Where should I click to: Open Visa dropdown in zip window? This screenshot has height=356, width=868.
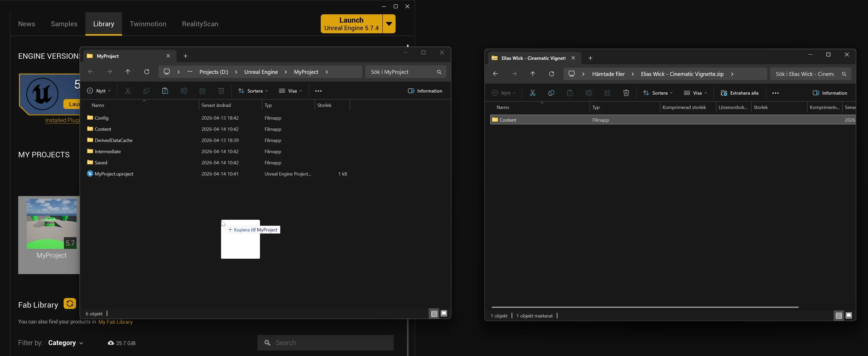coord(696,93)
